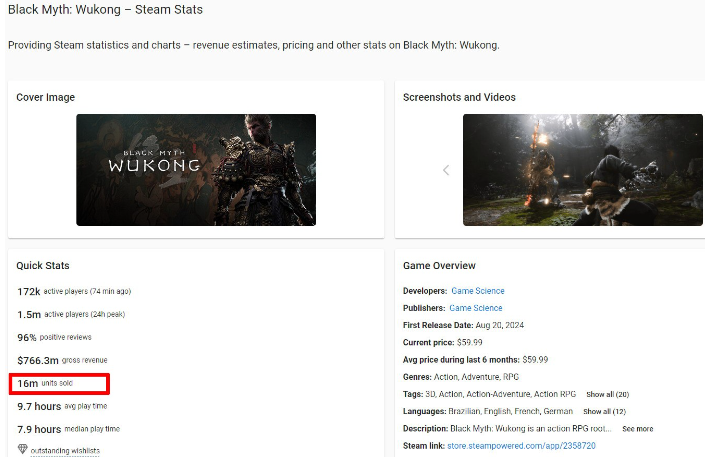Click the Cover Image heading
This screenshot has width=711, height=460.
(45, 97)
